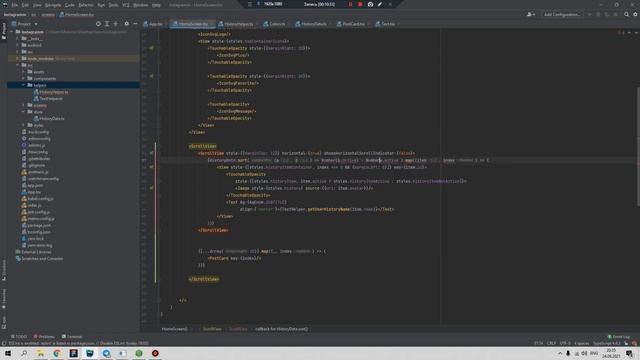Switch to the Text.tsx editor tab
The height and width of the screenshot is (360, 640).
click(386, 24)
